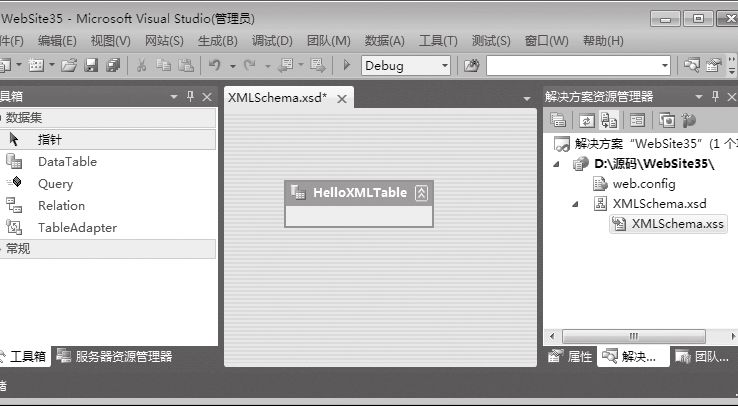738x406 pixels.
Task: Switch to the 服务器资源管理器 tab
Action: [x=114, y=357]
